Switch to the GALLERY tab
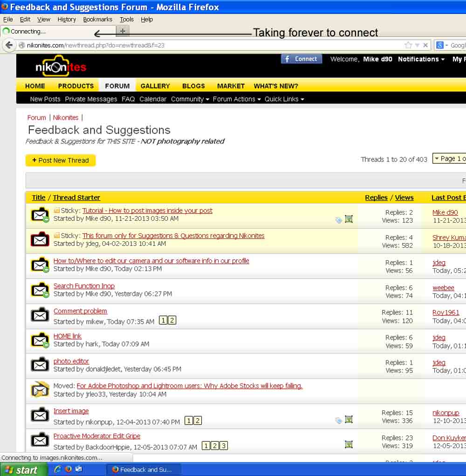 coord(155,86)
